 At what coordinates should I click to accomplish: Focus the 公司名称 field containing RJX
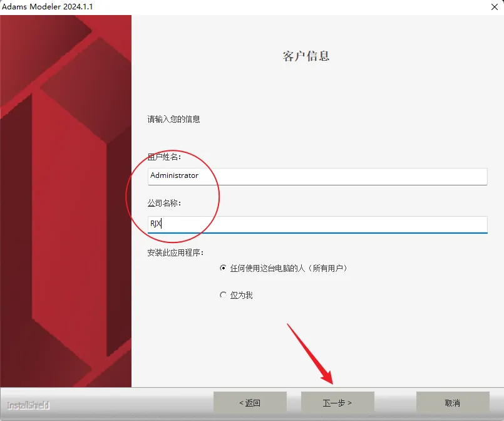(x=317, y=224)
